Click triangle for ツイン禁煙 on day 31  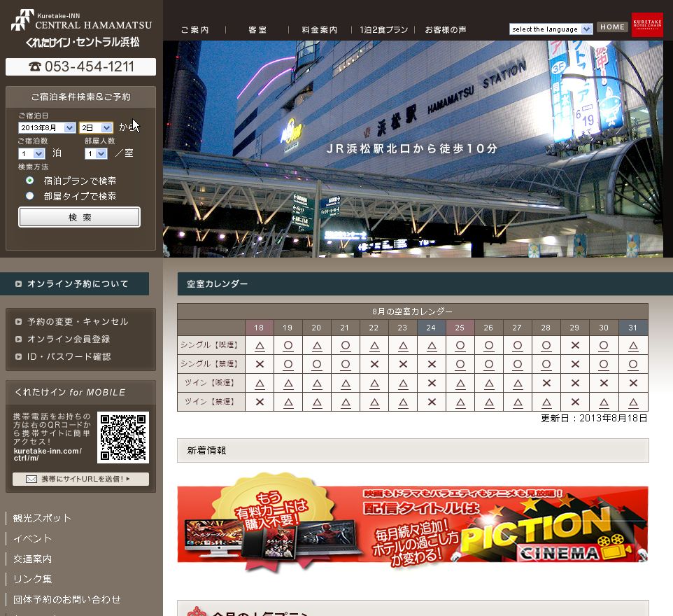tap(633, 402)
